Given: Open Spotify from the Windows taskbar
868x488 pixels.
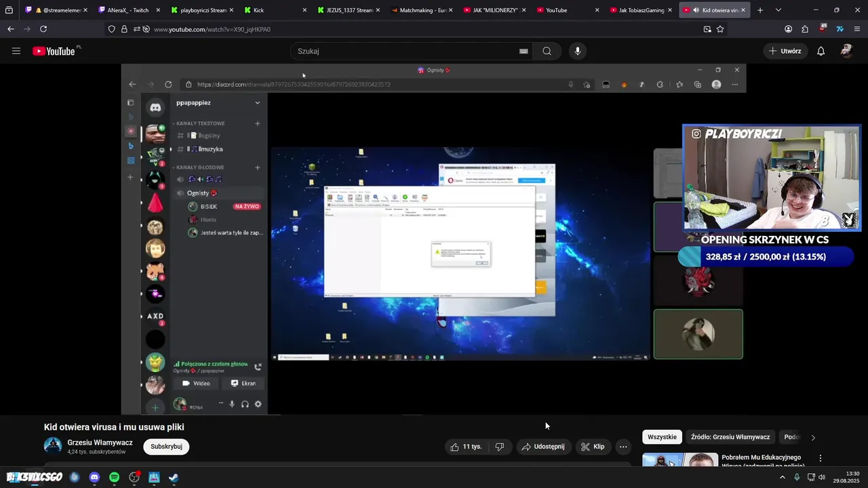Looking at the screenshot, I should (x=114, y=477).
